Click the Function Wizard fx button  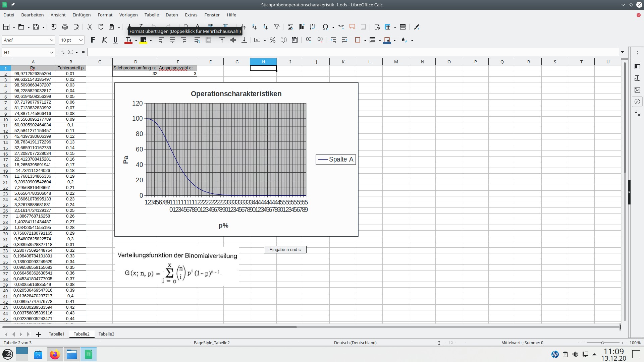[x=63, y=52]
